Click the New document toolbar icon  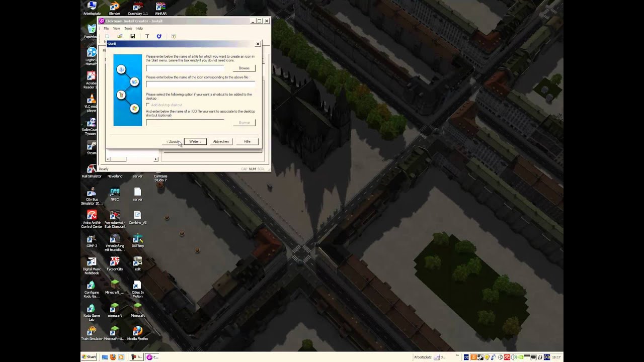click(107, 36)
